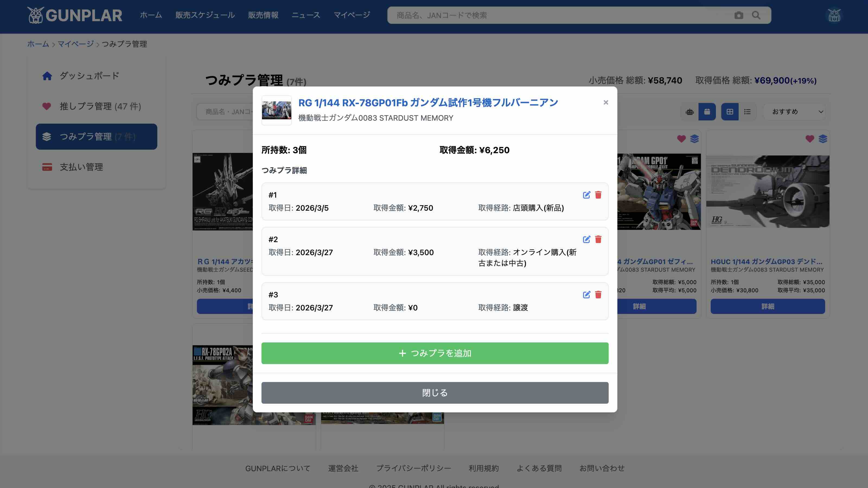
Task: Click the RG アカツキ box art thumbnail
Action: 222,192
